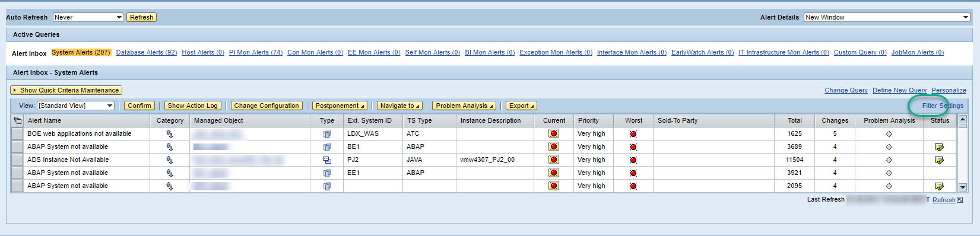Open Export dropdown menu
This screenshot has height=236, width=980.
pos(521,106)
